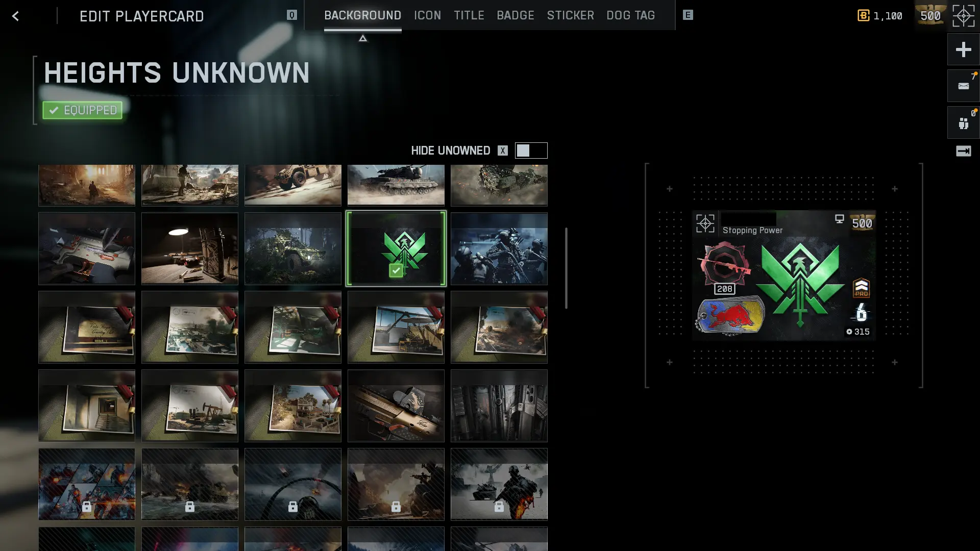The width and height of the screenshot is (980, 551).
Task: Open the Dog Tag tab
Action: click(630, 15)
